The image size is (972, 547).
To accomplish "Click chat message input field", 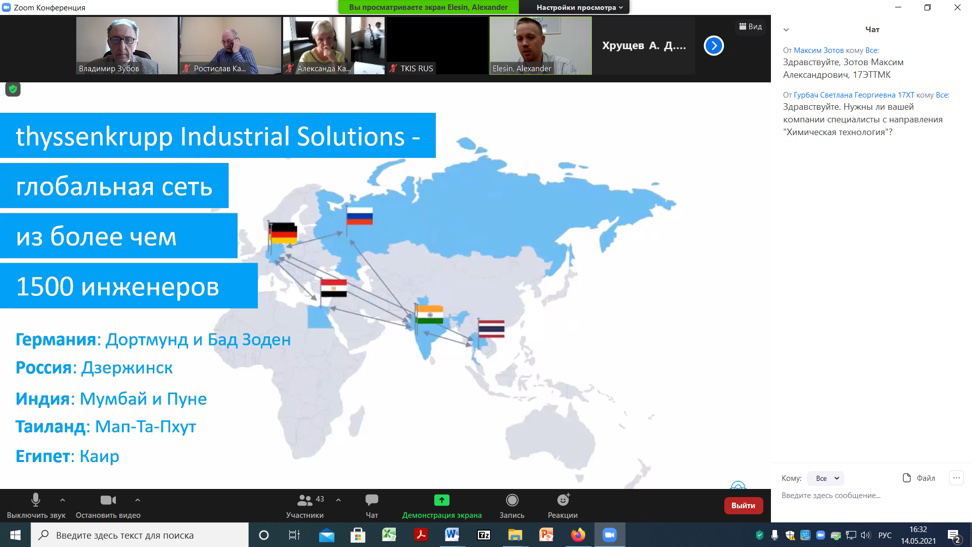I will click(x=871, y=496).
